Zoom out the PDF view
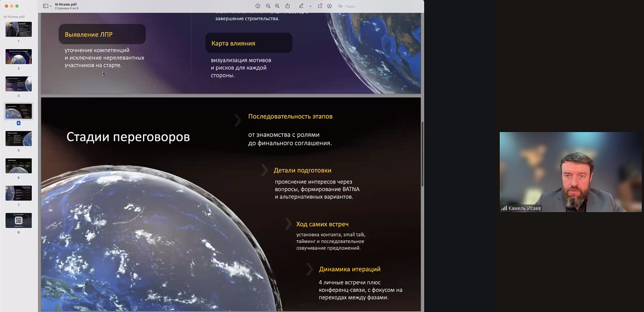Screen dimensions: 644x312 click(x=268, y=6)
